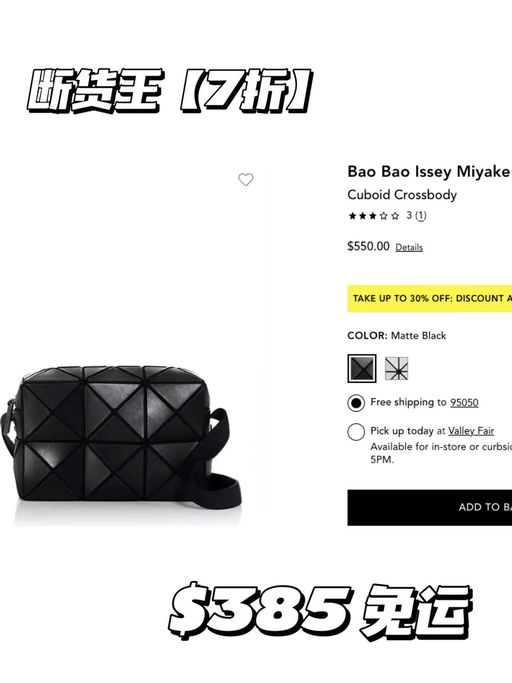The width and height of the screenshot is (512, 683).
Task: Select the Free shipping radio option
Action: pyautogui.click(x=356, y=403)
